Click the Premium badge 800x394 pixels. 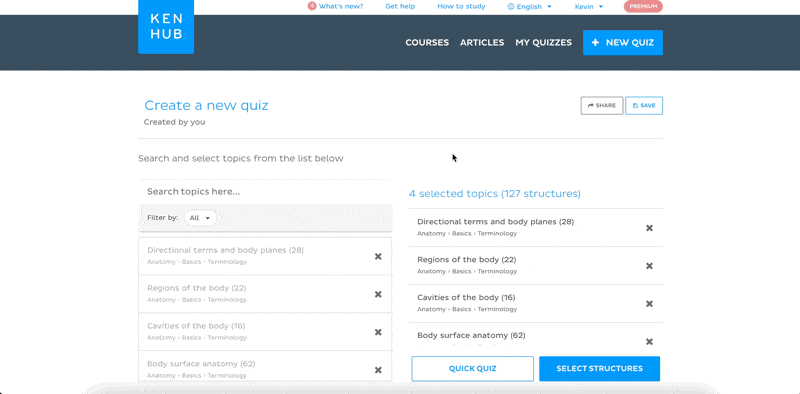click(643, 7)
